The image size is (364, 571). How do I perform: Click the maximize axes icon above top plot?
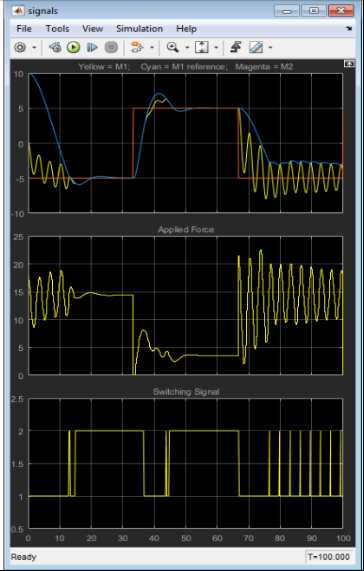tap(349, 64)
